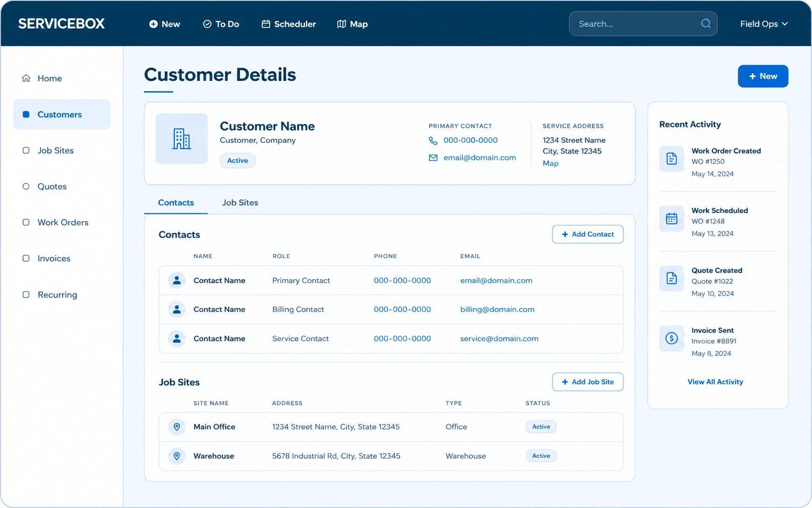Image resolution: width=812 pixels, height=508 pixels.
Task: Click the location pin icon for Warehouse
Action: [177, 456]
